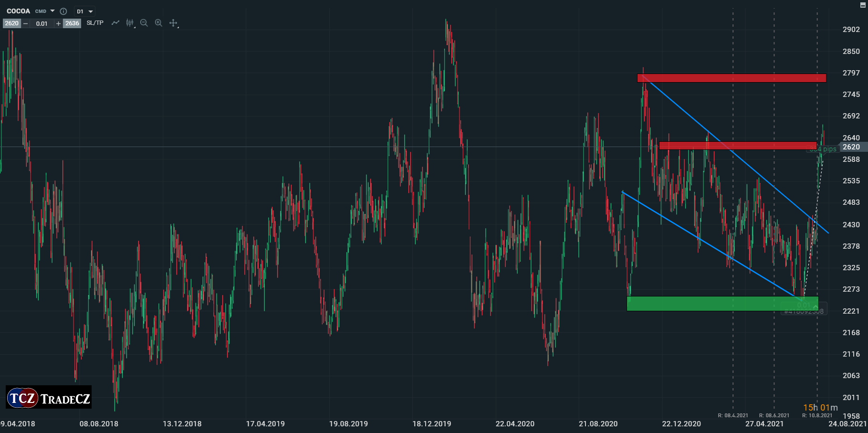Open the candlestick chart type selector
868x433 pixels.
(130, 23)
